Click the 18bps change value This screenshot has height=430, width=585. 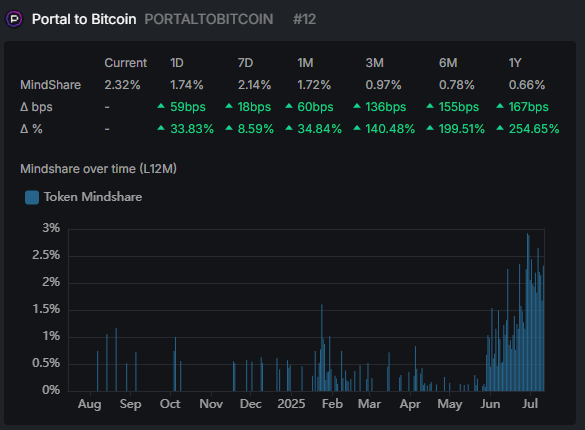[254, 107]
